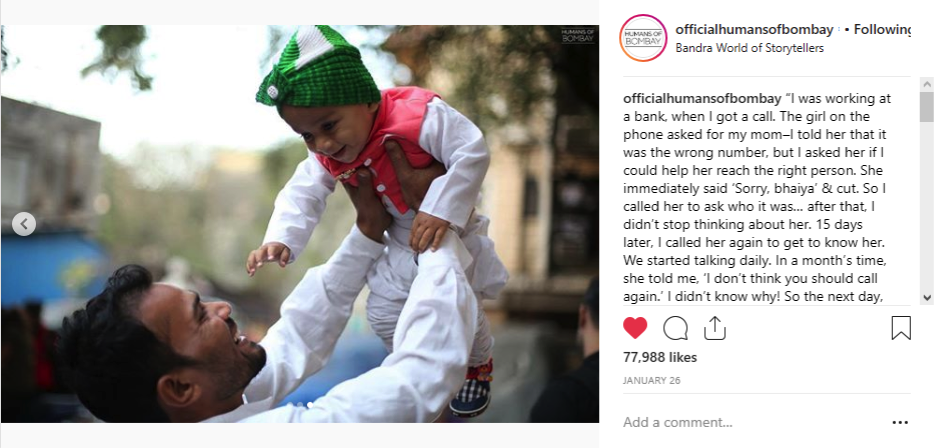This screenshot has width=941, height=448.
Task: Click the scrollbar track below the thumb
Action: 927,207
